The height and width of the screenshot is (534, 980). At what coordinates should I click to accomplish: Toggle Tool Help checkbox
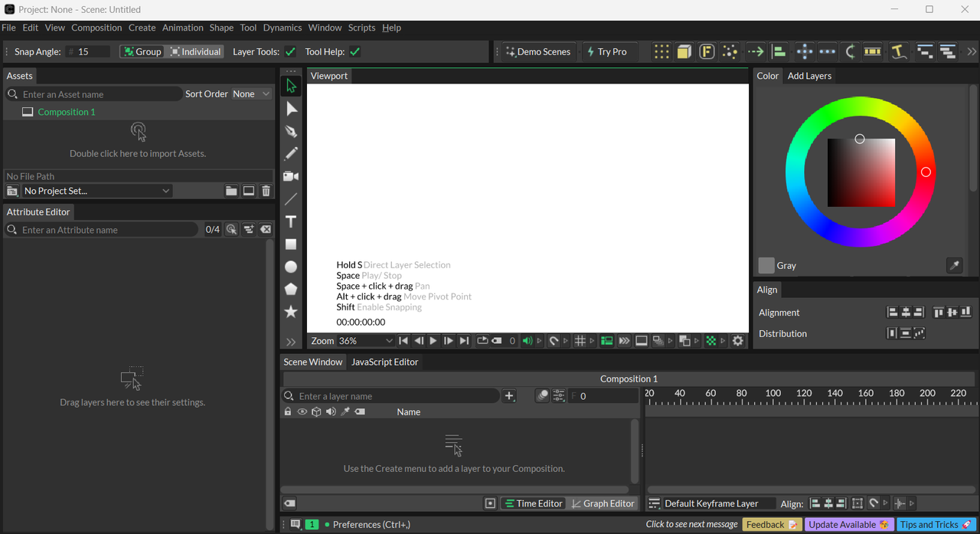point(354,52)
